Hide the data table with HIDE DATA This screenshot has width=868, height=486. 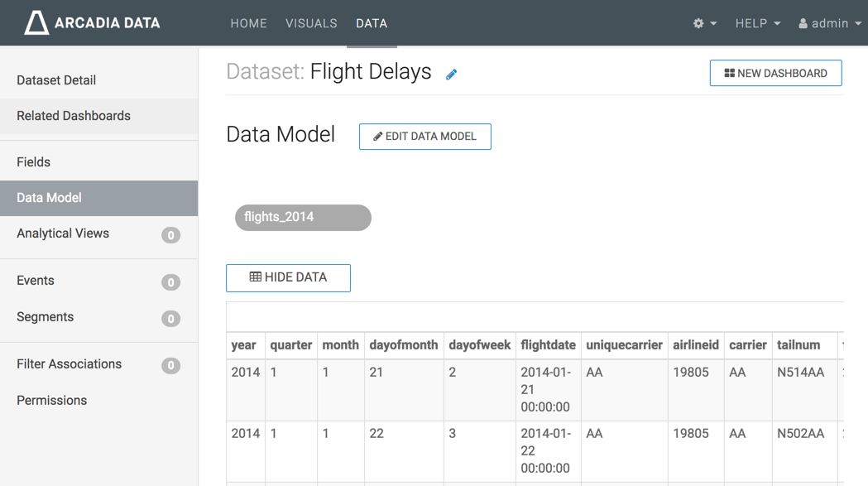pyautogui.click(x=288, y=277)
